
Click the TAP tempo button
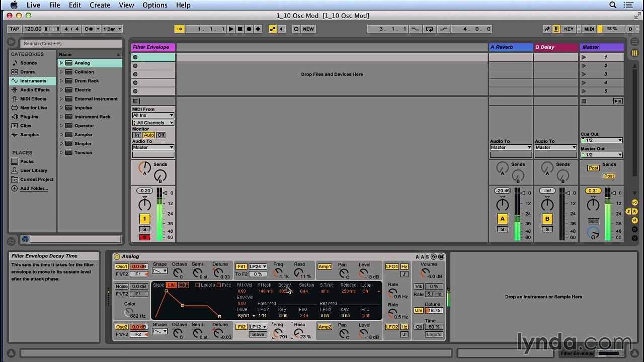tap(15, 29)
